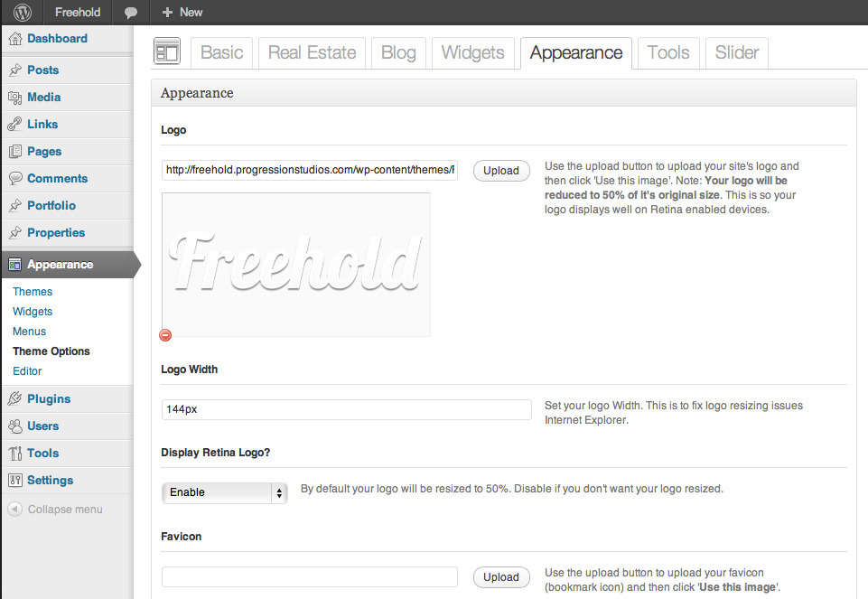Click the Favicon Upload button
This screenshot has height=599, width=868.
pyautogui.click(x=501, y=576)
